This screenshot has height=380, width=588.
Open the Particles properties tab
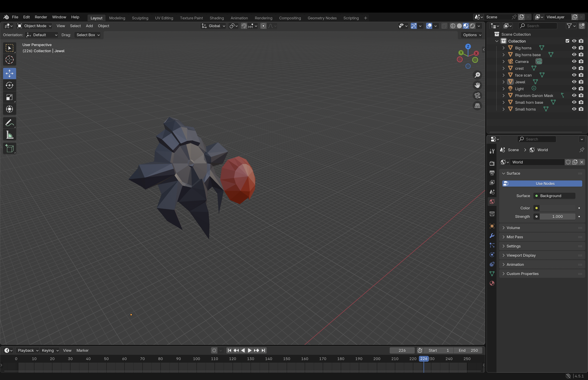pyautogui.click(x=492, y=245)
